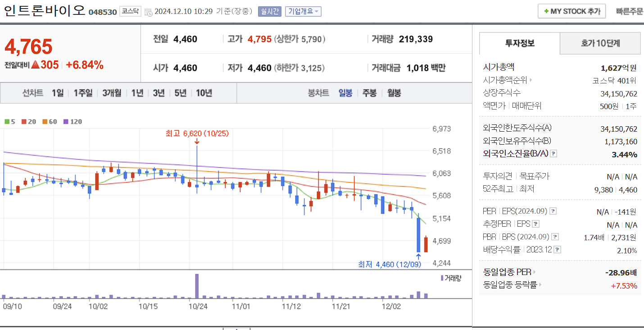Click the 외국인소진율 value 3.44%
Image resolution: width=644 pixels, height=330 pixels.
click(625, 155)
